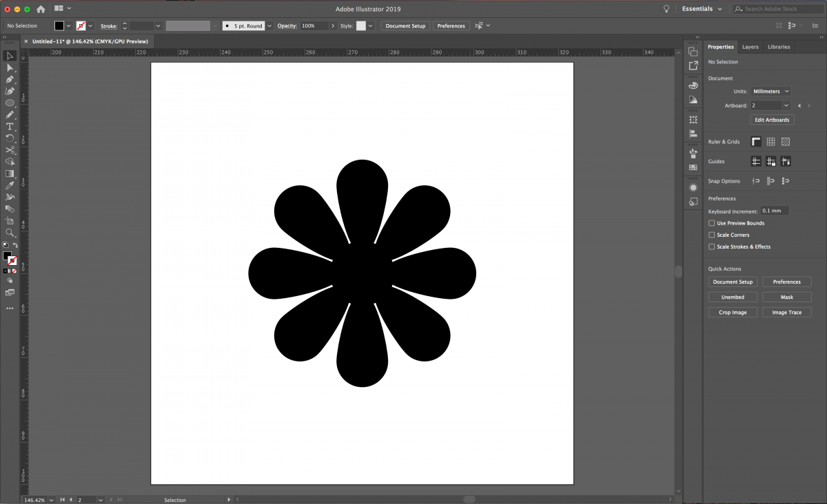
Task: Click the Unembed button
Action: 733,297
